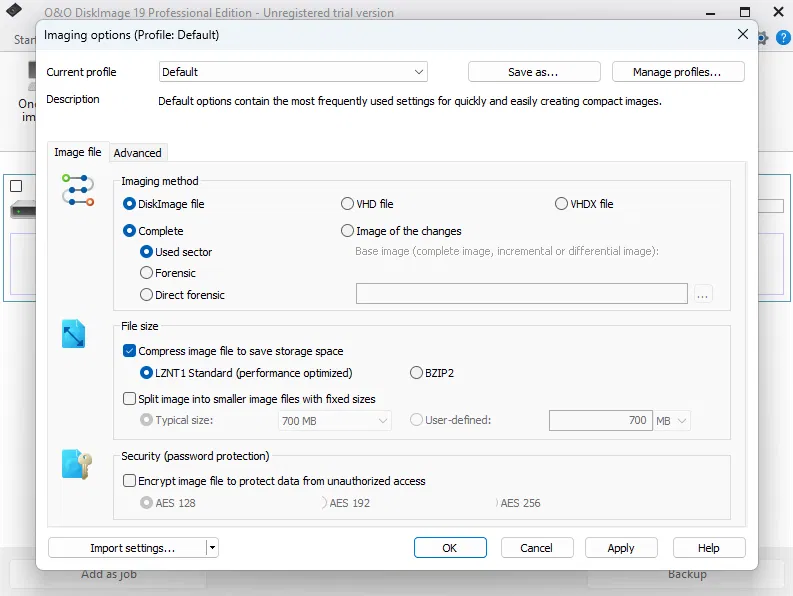
Task: Enable Split image into smaller files checkbox
Action: tap(130, 398)
